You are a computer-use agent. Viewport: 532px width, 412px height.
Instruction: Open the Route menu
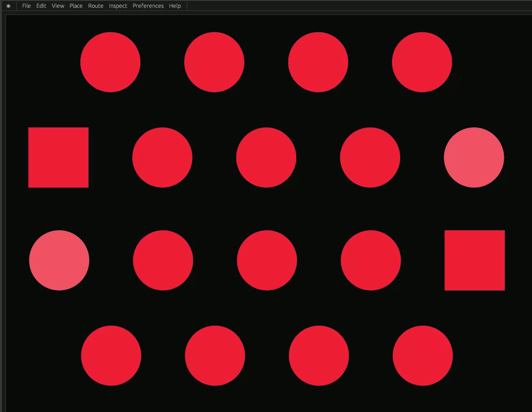(x=95, y=6)
